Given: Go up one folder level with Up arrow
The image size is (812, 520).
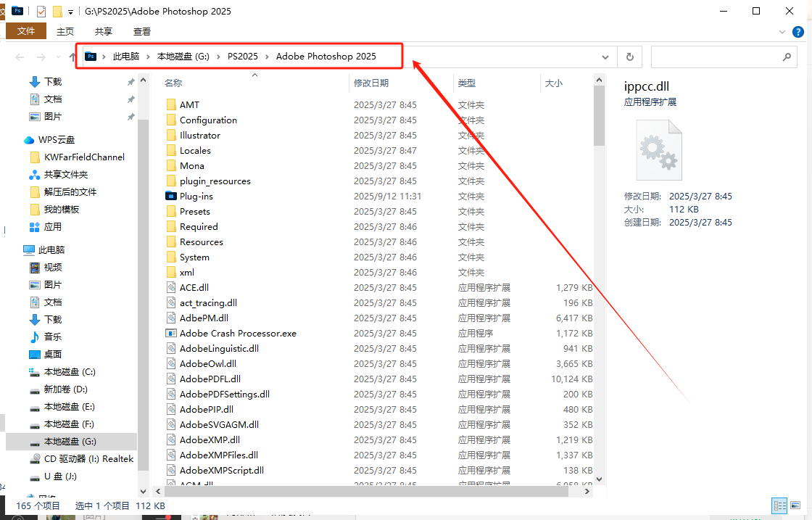Looking at the screenshot, I should coord(72,57).
